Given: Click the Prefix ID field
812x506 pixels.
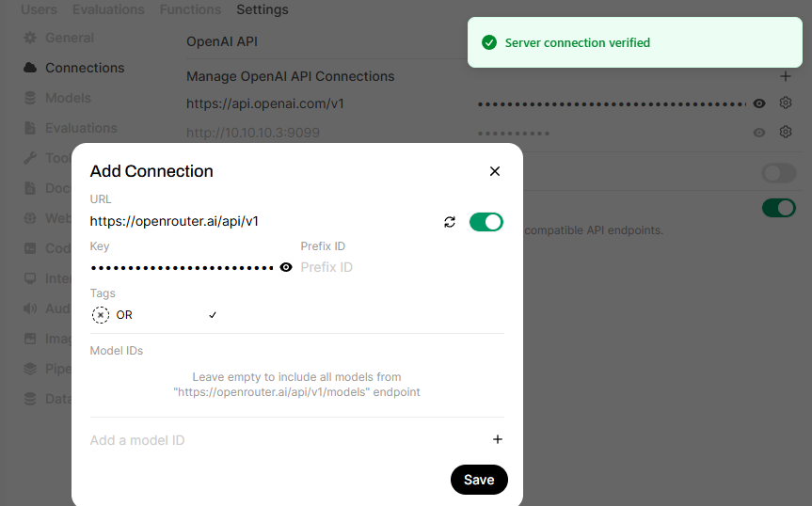Looking at the screenshot, I should coord(395,267).
